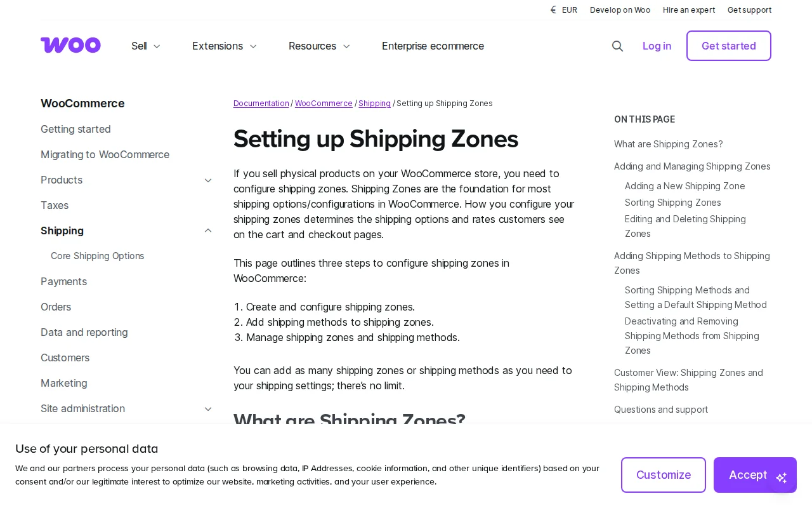Click the Log in link
This screenshot has width=812, height=508.
tap(657, 46)
